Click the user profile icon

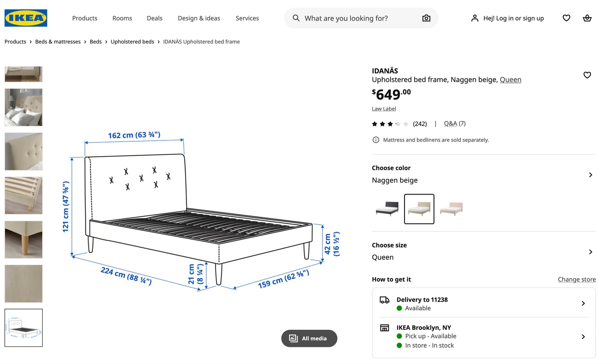474,18
